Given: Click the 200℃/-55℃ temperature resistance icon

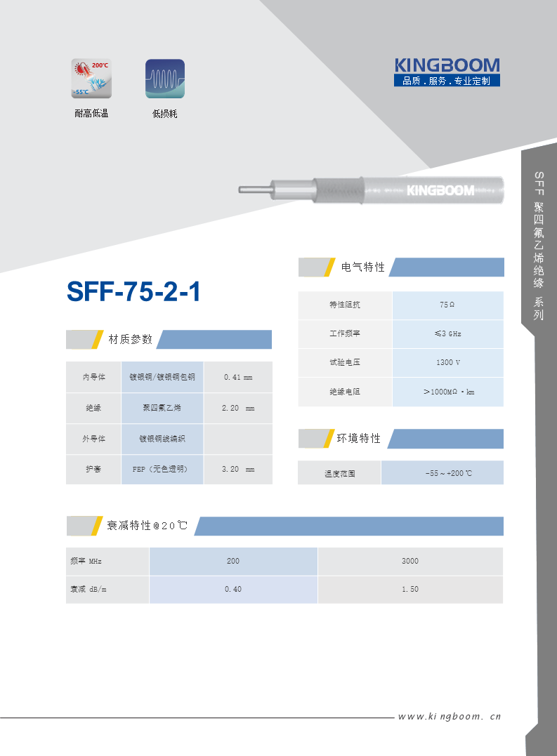Looking at the screenshot, I should click(x=91, y=79).
